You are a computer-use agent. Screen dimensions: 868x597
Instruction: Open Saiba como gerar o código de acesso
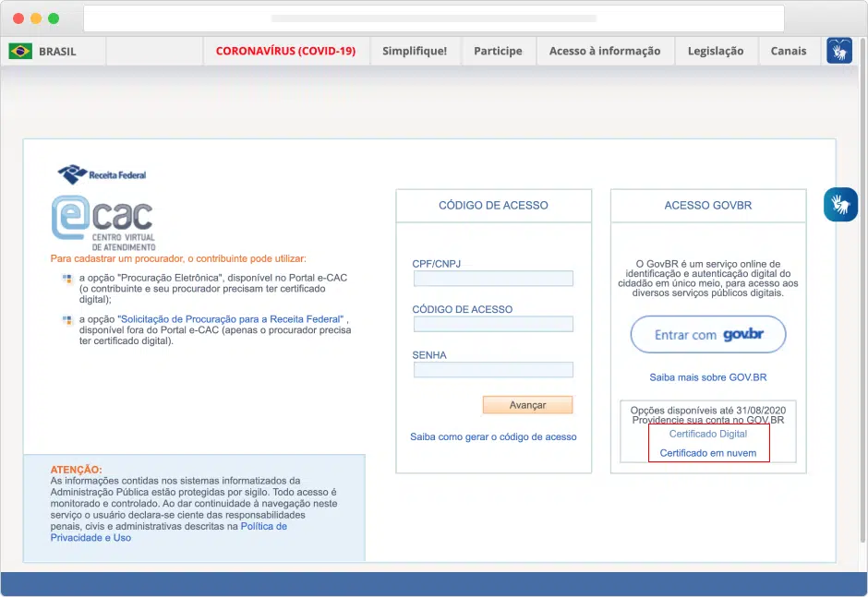[493, 436]
